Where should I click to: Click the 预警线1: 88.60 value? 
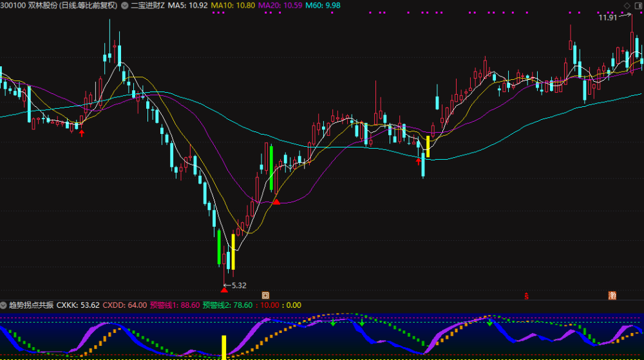(x=175, y=305)
